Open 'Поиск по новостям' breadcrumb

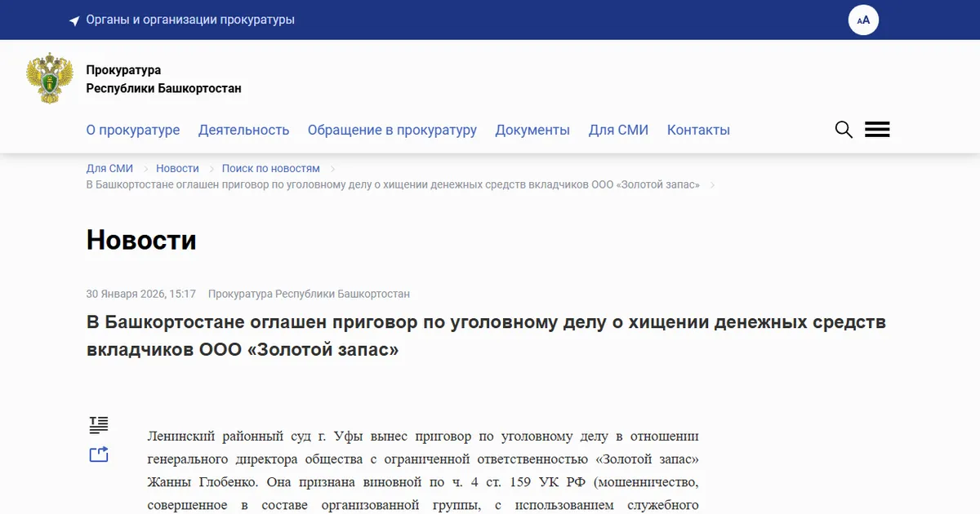[x=271, y=168]
